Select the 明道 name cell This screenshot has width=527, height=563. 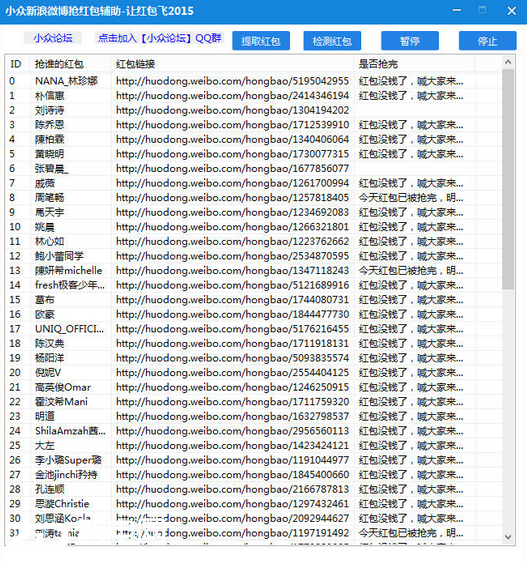pyautogui.click(x=45, y=417)
